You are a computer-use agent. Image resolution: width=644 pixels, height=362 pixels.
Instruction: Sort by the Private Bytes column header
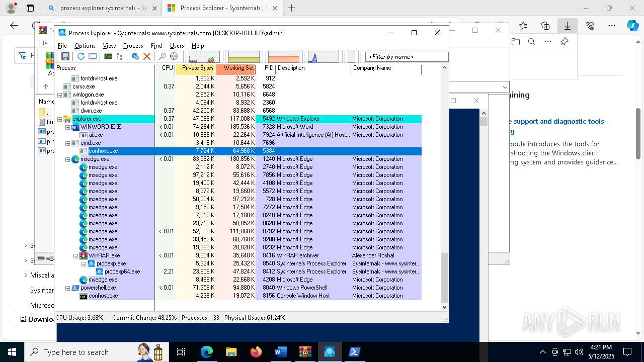point(195,68)
